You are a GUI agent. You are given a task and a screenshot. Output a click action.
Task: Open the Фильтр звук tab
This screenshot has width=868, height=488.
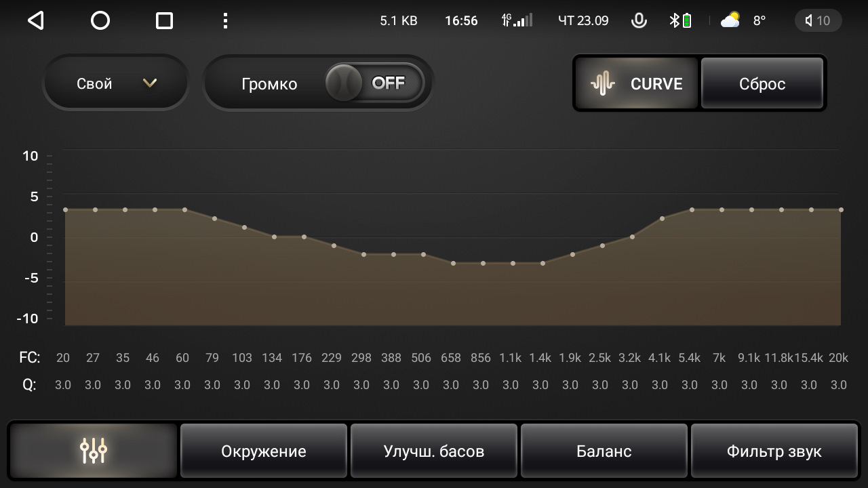pyautogui.click(x=774, y=451)
